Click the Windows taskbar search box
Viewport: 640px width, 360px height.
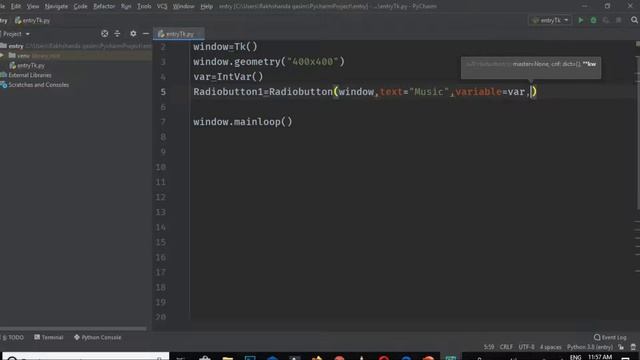pyautogui.click(x=86, y=357)
